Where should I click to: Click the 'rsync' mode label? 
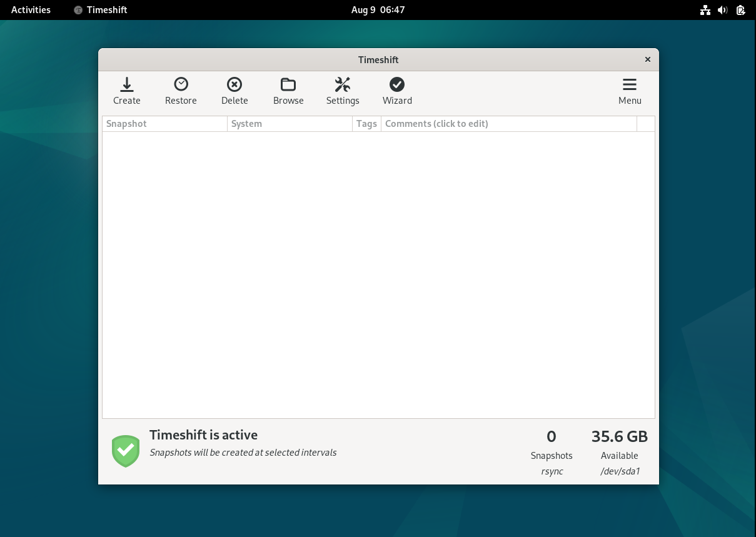click(552, 471)
